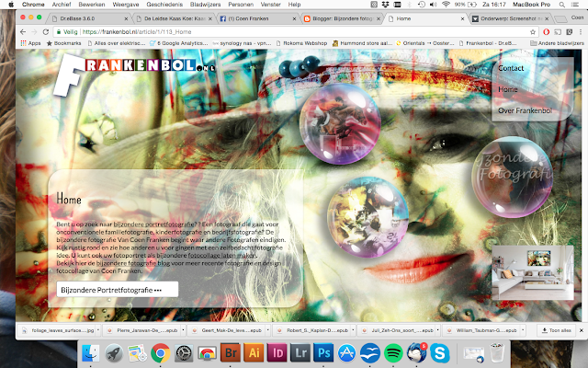Expand options arrow for Juli_Zeh epub download
This screenshot has width=588, height=368.
pyautogui.click(x=437, y=330)
